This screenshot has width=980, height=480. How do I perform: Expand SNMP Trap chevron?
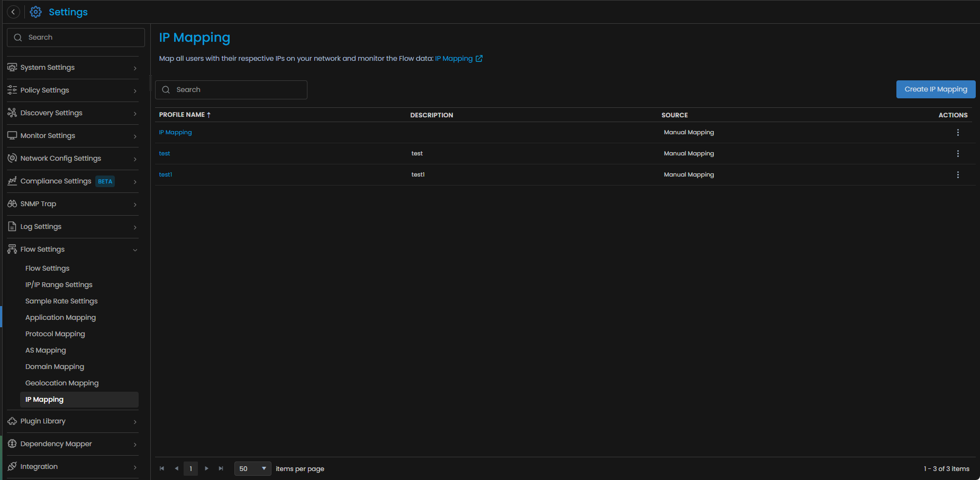pos(135,205)
